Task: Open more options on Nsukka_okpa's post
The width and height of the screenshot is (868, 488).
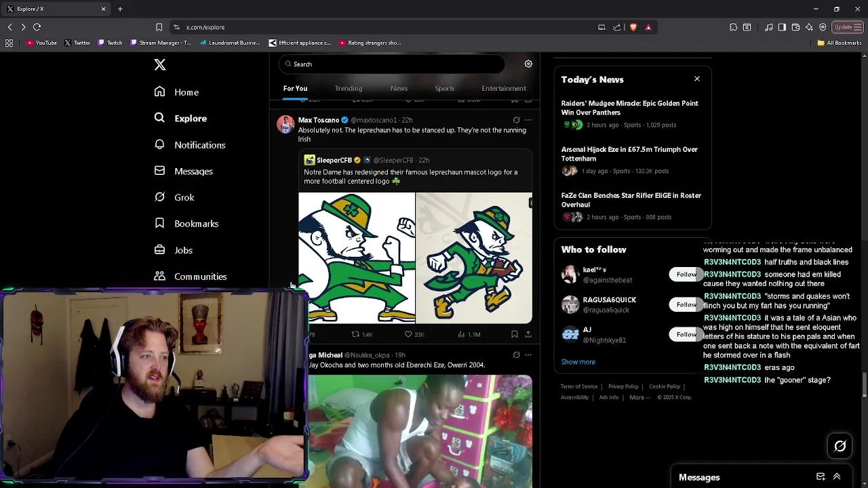Action: click(528, 354)
